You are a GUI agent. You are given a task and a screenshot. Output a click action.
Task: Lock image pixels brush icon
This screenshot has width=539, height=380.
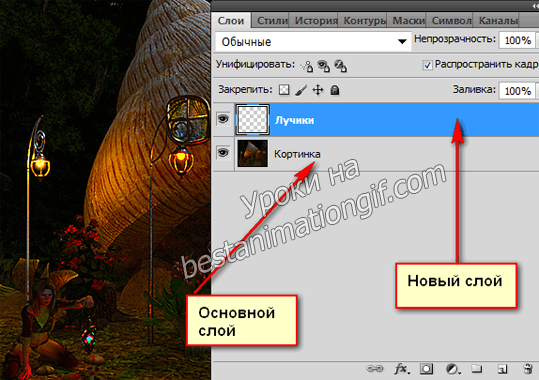pyautogui.click(x=301, y=90)
